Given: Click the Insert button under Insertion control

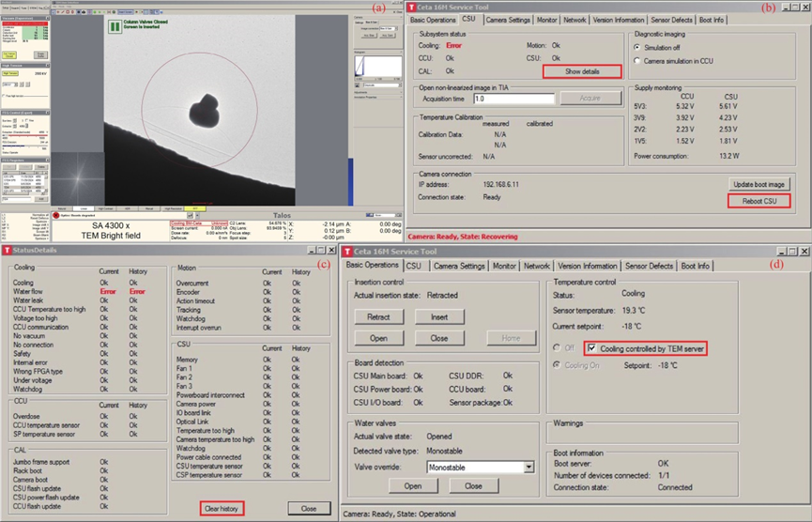Looking at the screenshot, I should (439, 317).
